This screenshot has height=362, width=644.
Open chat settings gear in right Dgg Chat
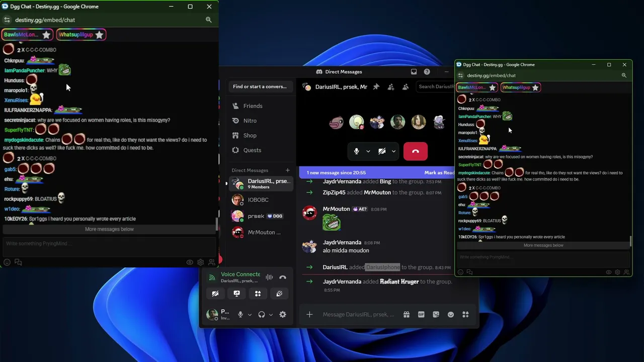pos(617,272)
